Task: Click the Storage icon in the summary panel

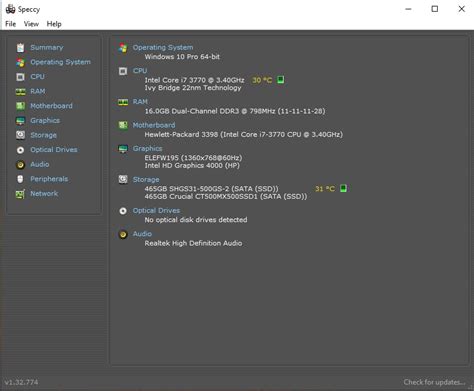Action: click(123, 179)
